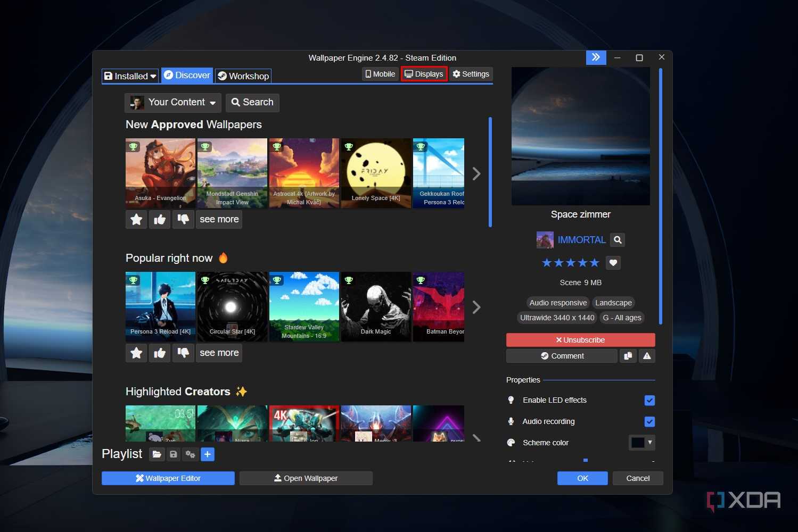The image size is (798, 532).
Task: Click the Landscape tag
Action: (613, 303)
